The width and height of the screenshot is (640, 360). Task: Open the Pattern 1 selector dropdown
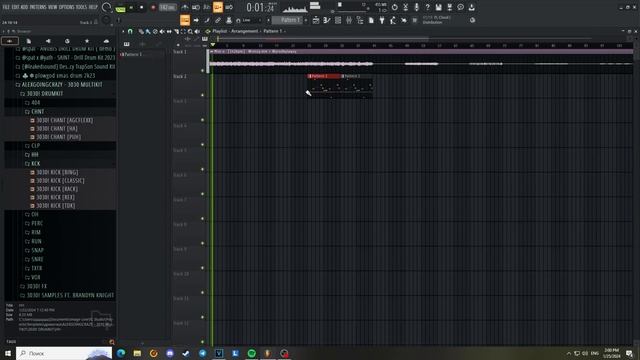288,20
